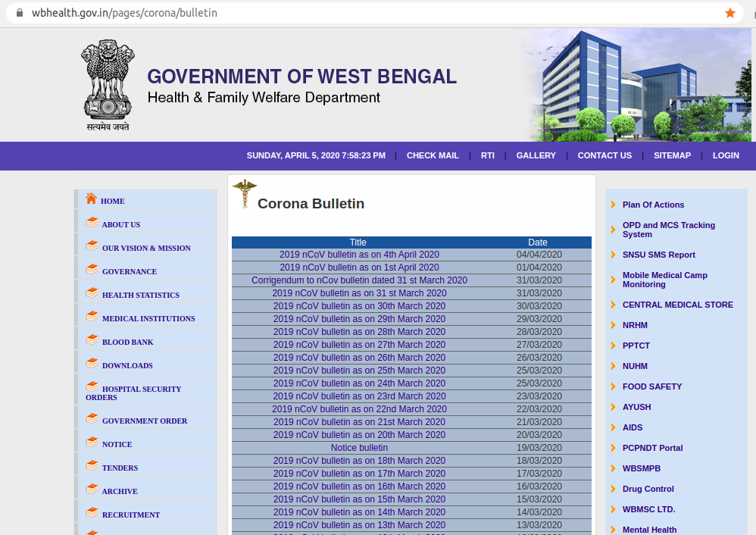
Task: Click the book icon beside RECRUITMENT
Action: [92, 512]
